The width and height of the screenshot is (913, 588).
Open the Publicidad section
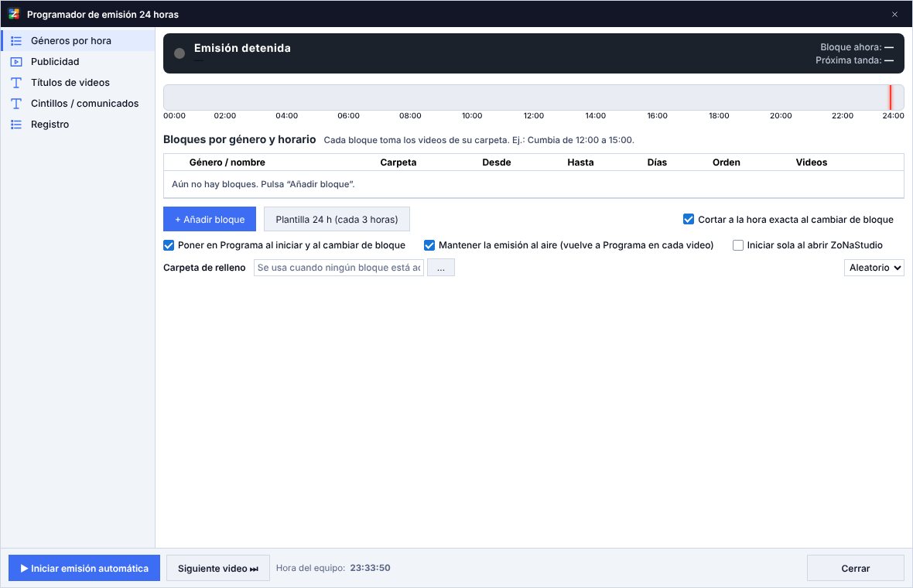click(x=78, y=62)
